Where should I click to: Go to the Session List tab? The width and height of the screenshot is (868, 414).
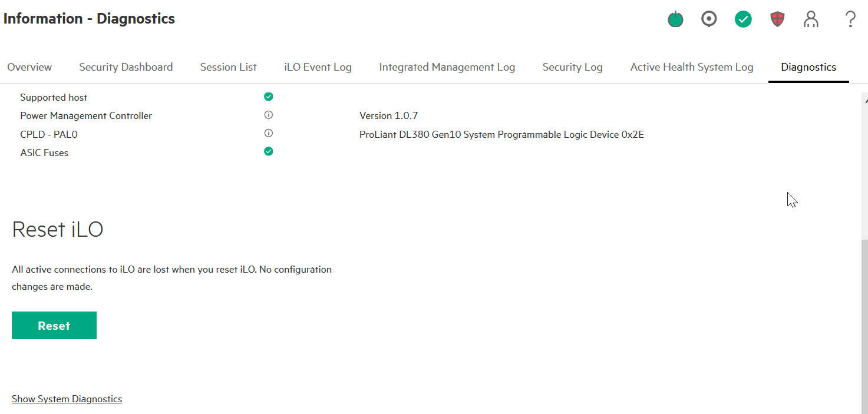point(228,67)
